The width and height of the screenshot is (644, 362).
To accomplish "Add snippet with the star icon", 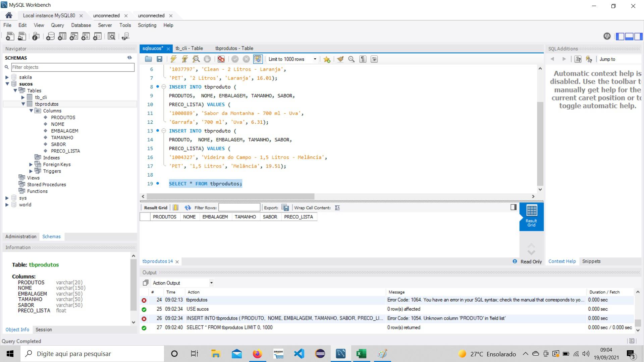I will 327,59.
